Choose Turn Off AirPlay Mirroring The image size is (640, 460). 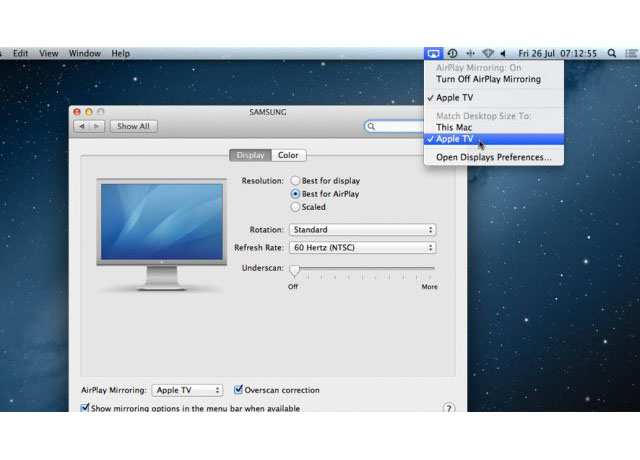pyautogui.click(x=488, y=79)
